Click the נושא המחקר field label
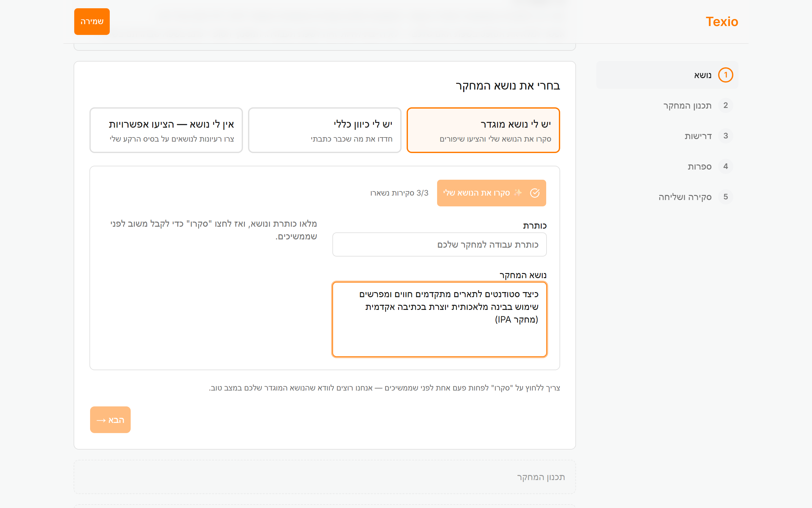The height and width of the screenshot is (508, 812). [x=523, y=276]
